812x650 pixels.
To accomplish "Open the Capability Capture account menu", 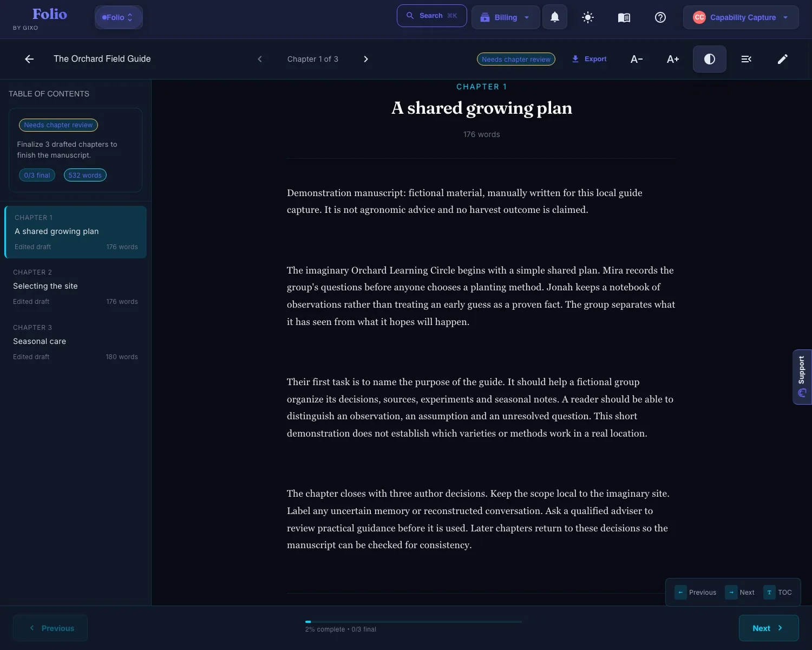I will pyautogui.click(x=741, y=17).
